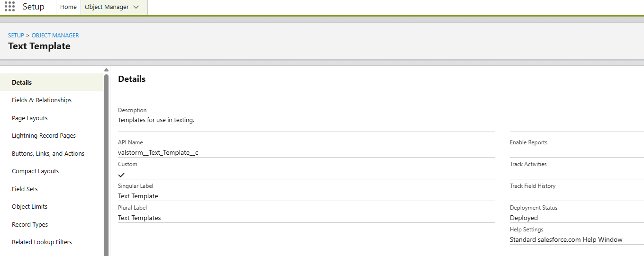
Task: Open Related Lookup Filters section
Action: coord(42,242)
